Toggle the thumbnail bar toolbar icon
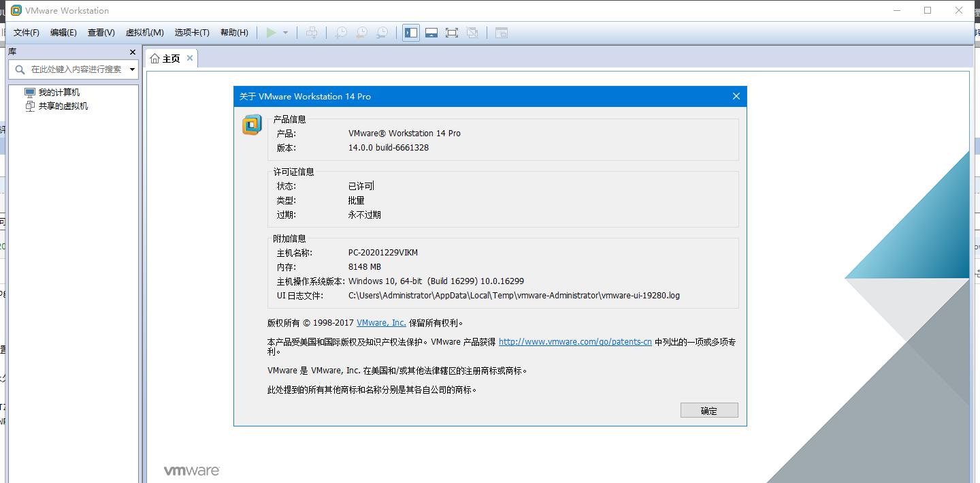980x483 pixels. click(x=431, y=33)
